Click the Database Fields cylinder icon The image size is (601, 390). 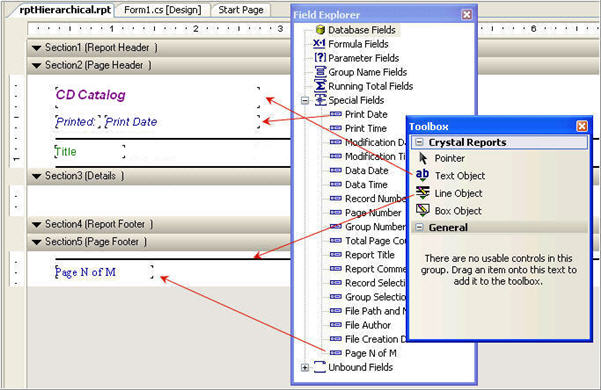(x=320, y=29)
